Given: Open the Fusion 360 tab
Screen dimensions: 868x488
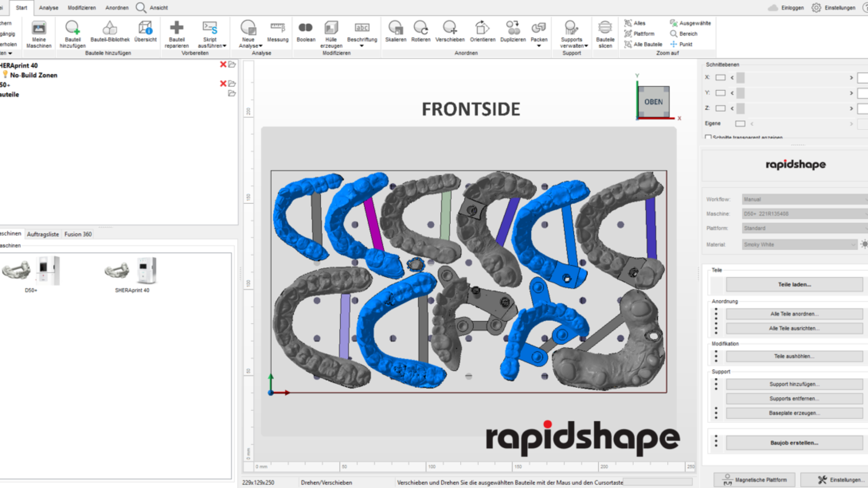Looking at the screenshot, I should [x=78, y=234].
